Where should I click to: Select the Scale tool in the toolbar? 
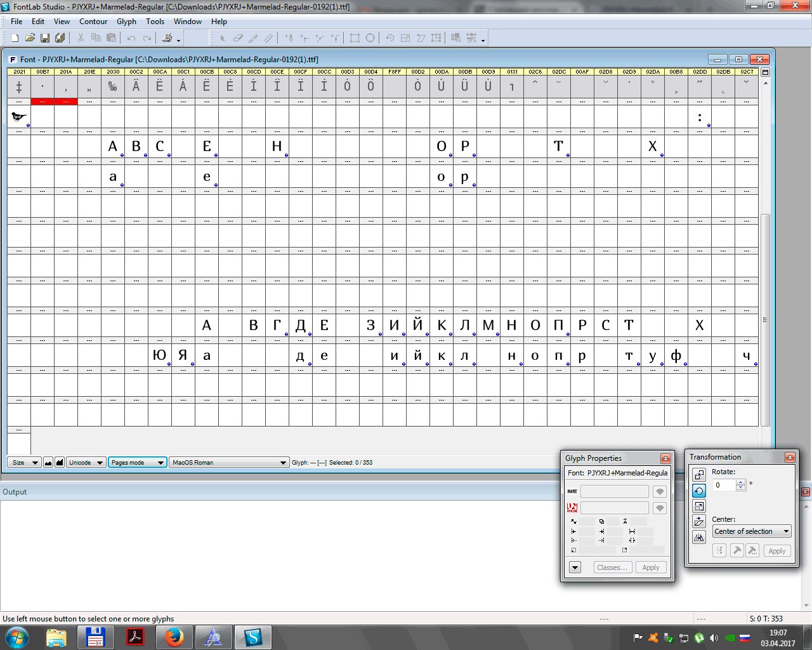pos(405,38)
